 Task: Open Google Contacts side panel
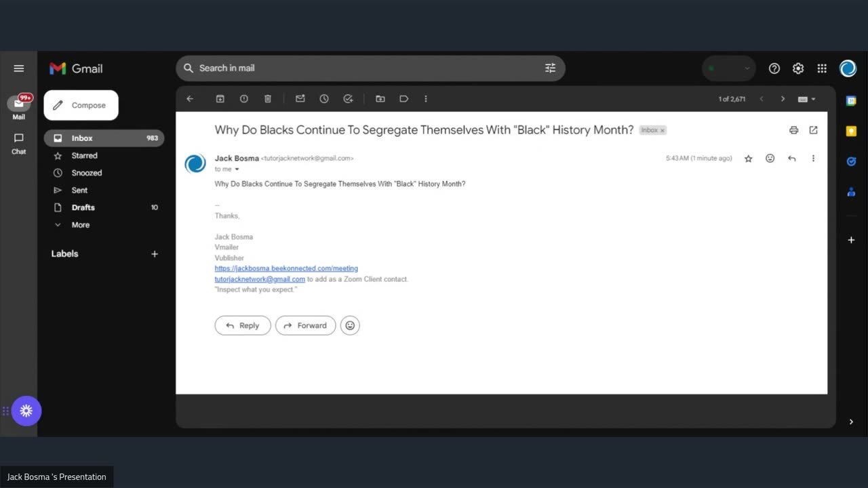(x=851, y=192)
